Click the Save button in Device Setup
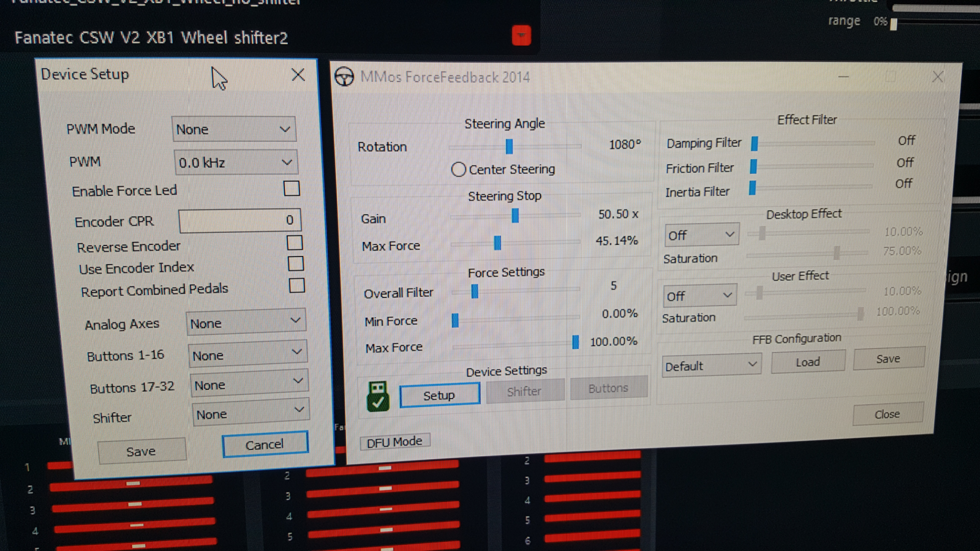 click(x=141, y=451)
